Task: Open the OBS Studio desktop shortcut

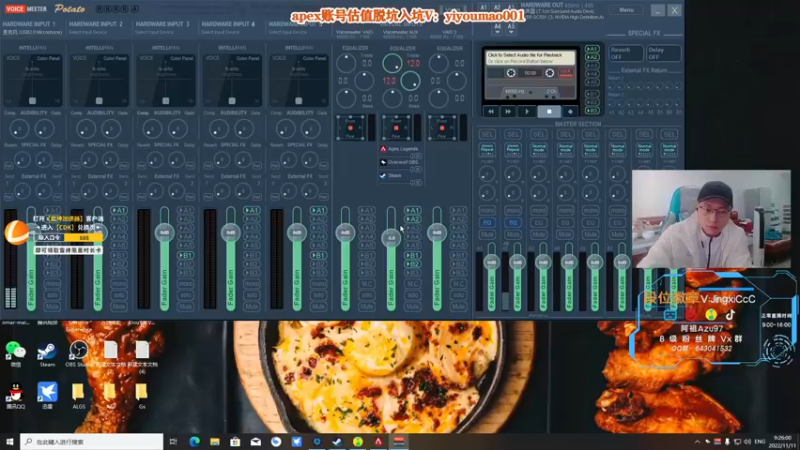Action: coord(79,353)
